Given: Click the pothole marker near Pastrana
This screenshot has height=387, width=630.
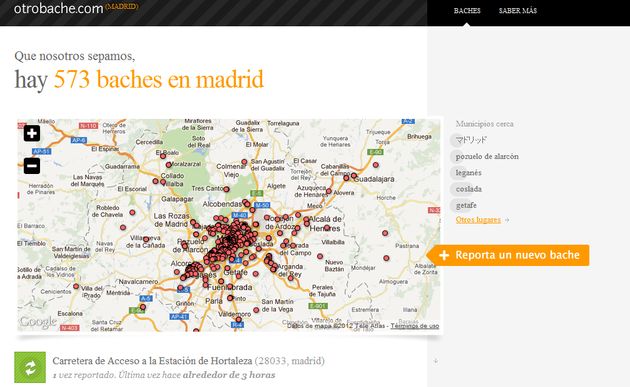Looking at the screenshot, I should point(385,233).
